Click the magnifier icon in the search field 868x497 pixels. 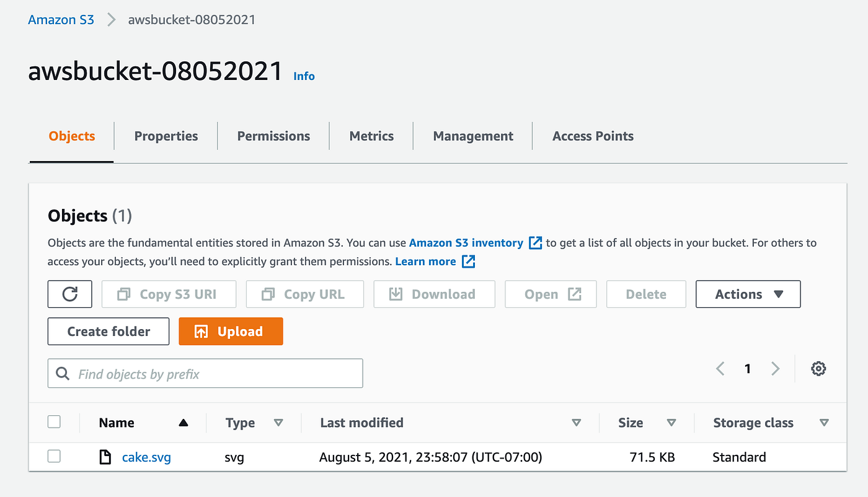coord(63,373)
